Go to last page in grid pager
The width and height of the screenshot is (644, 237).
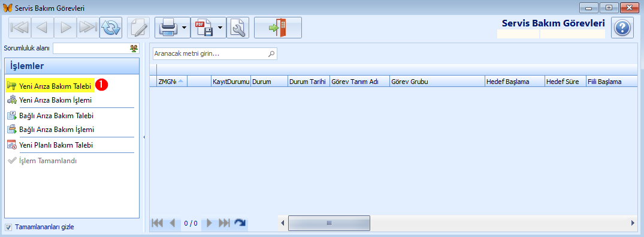coord(224,223)
